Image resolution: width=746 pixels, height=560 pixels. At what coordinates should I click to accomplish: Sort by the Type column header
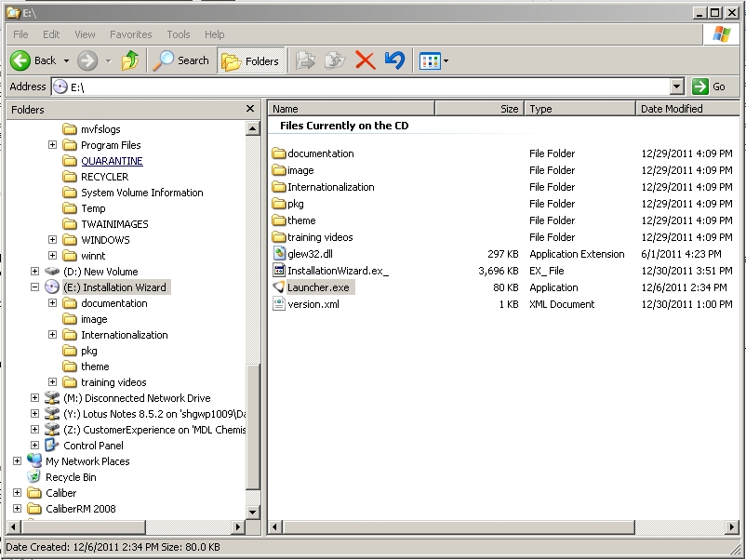(x=579, y=109)
